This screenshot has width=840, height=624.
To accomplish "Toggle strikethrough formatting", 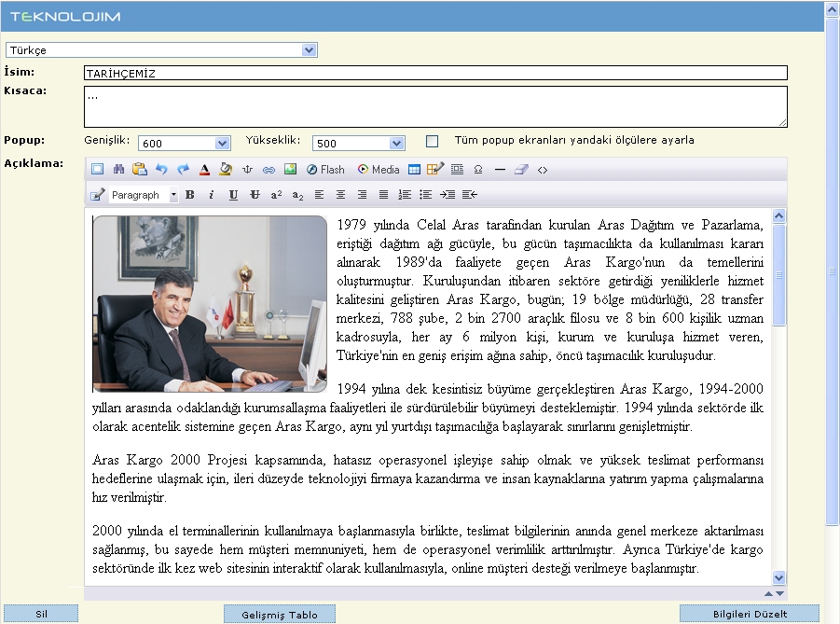I will tap(255, 195).
